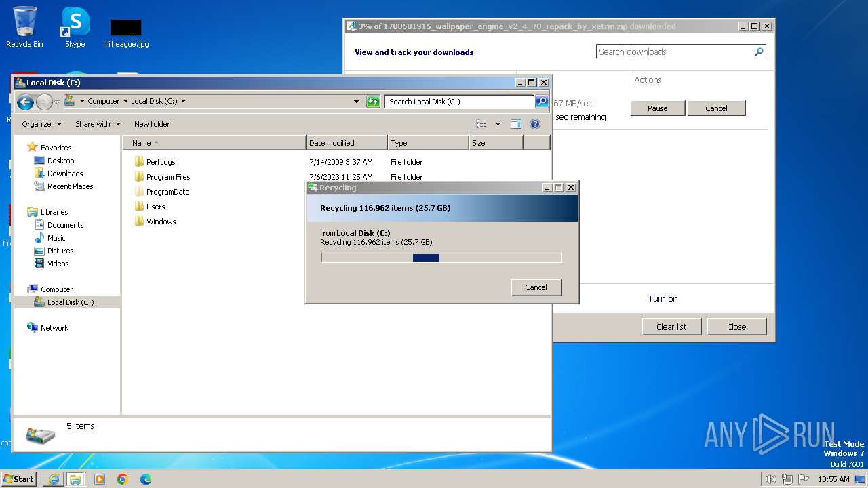Open the taskbar clock showing 10:55 AM

833,479
